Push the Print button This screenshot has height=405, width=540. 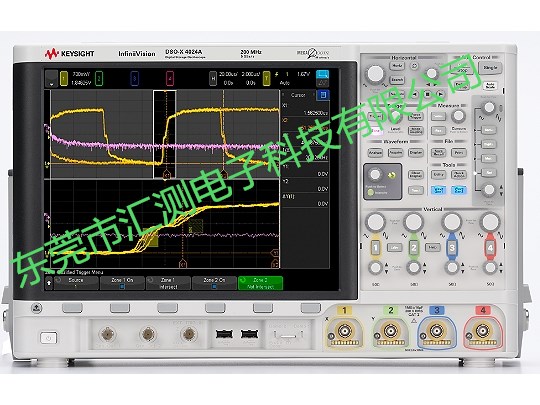click(x=459, y=152)
